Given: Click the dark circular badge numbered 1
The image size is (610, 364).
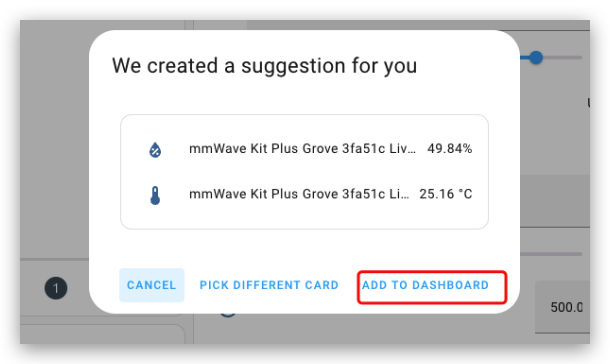Looking at the screenshot, I should click(x=56, y=288).
